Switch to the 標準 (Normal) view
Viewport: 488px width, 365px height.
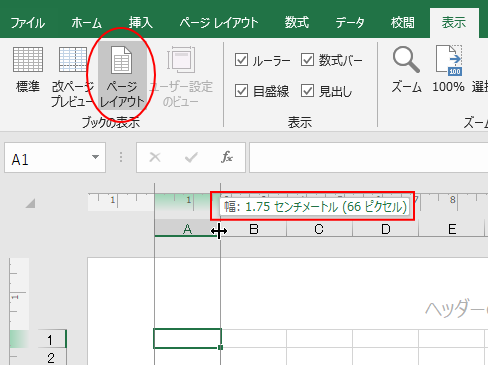click(28, 69)
